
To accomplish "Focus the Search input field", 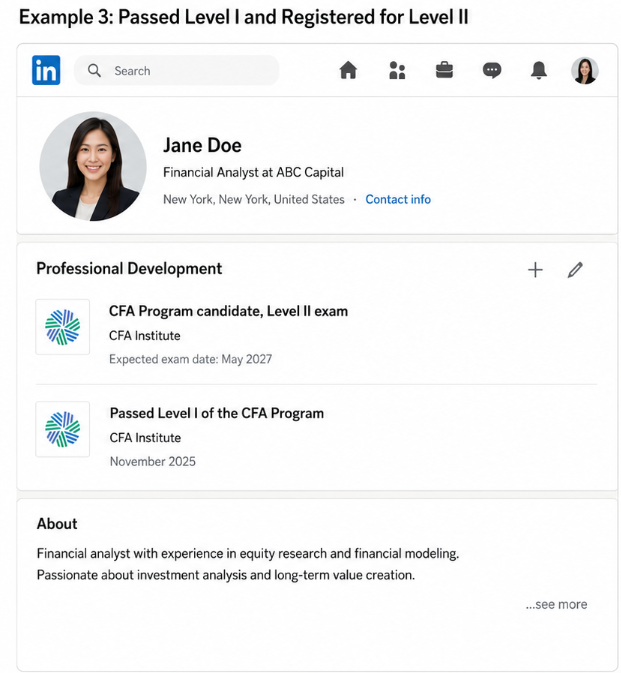I will point(176,70).
